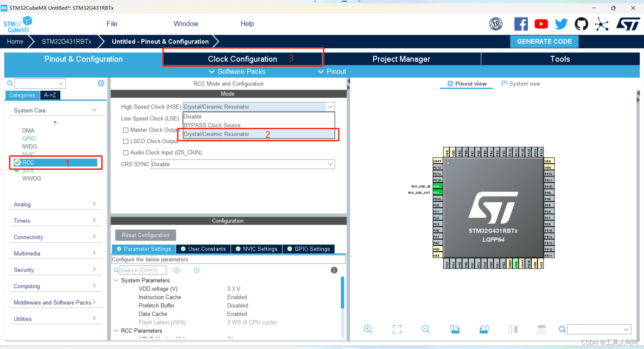Click the parameter Search field
Image resolution: width=644 pixels, height=349 pixels.
pyautogui.click(x=143, y=270)
